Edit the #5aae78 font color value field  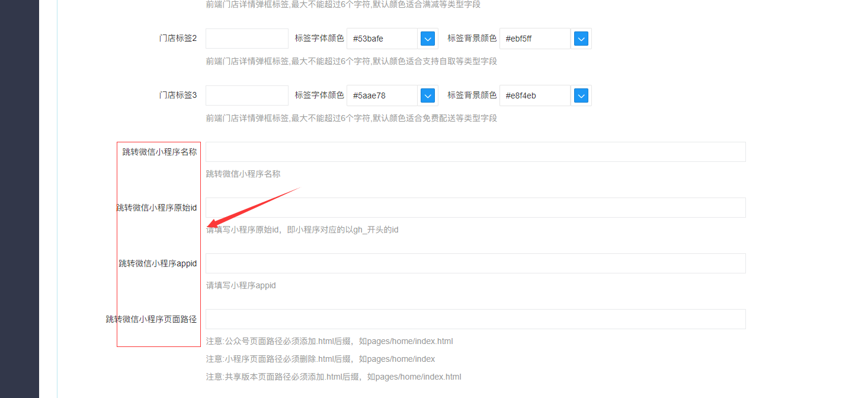pos(382,95)
